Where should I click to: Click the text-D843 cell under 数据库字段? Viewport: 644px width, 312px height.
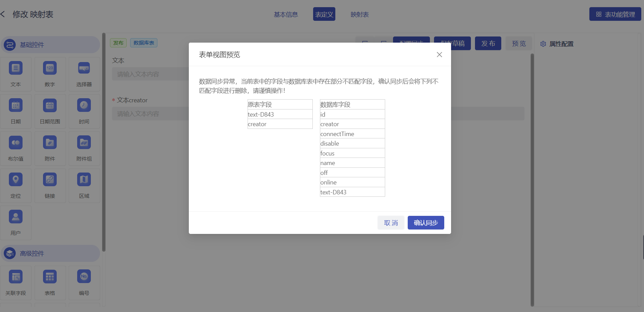(352, 192)
